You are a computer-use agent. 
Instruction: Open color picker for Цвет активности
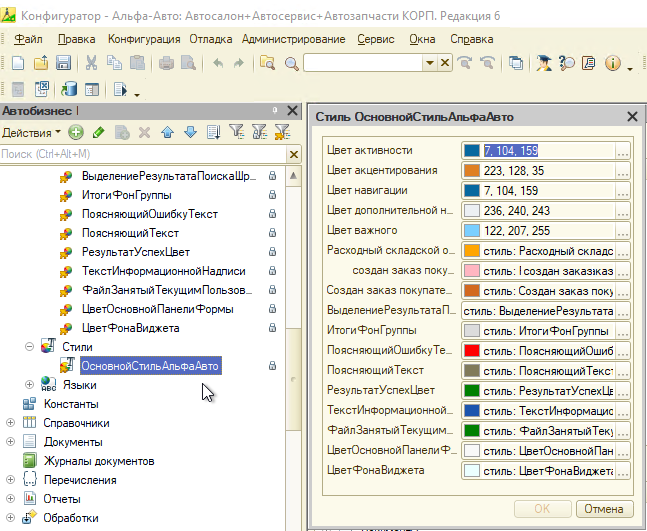(623, 151)
